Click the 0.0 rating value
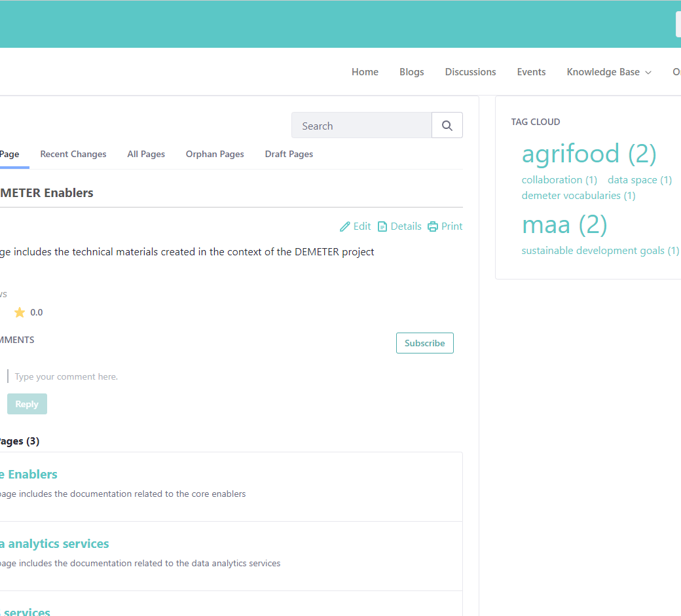Viewport: 681px width, 616px height. (x=37, y=312)
